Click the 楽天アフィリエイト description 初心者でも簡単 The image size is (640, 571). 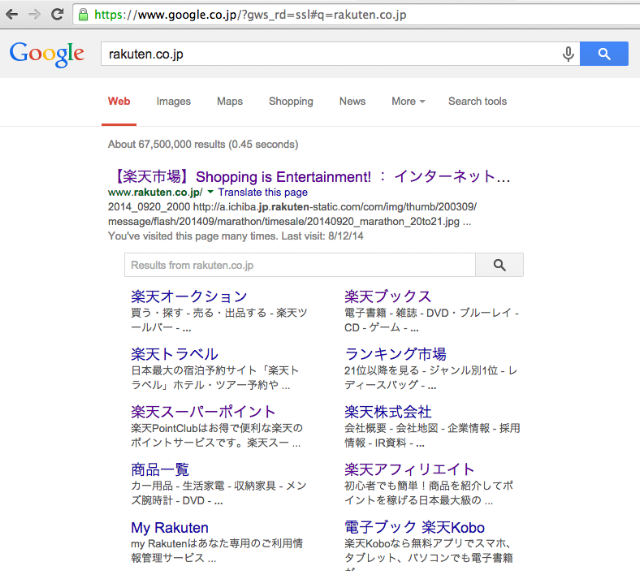429,493
